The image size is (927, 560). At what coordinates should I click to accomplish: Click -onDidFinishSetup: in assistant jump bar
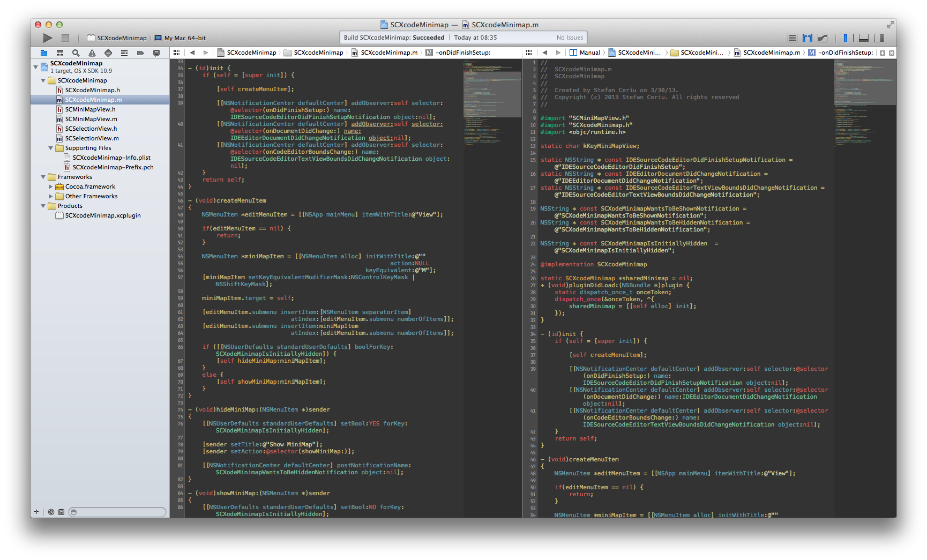pyautogui.click(x=841, y=53)
